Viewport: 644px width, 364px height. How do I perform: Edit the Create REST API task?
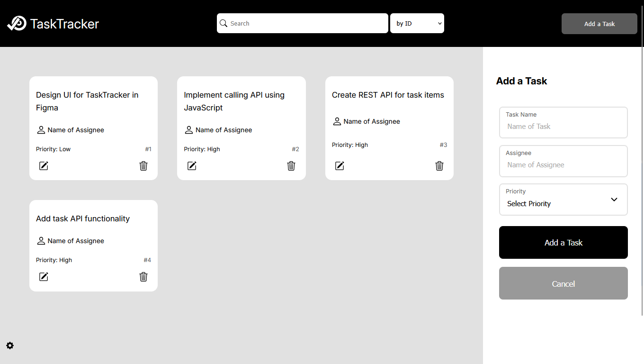[340, 166]
